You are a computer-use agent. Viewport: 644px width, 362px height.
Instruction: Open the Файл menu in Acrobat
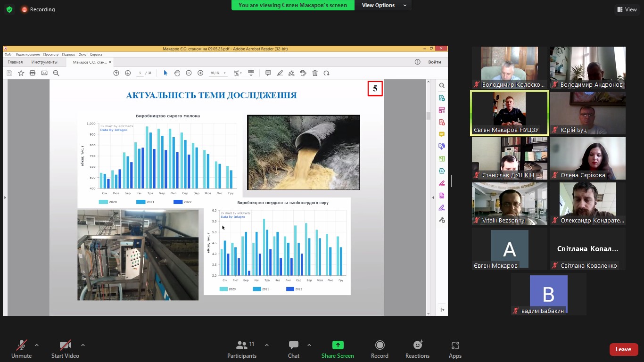pos(8,55)
